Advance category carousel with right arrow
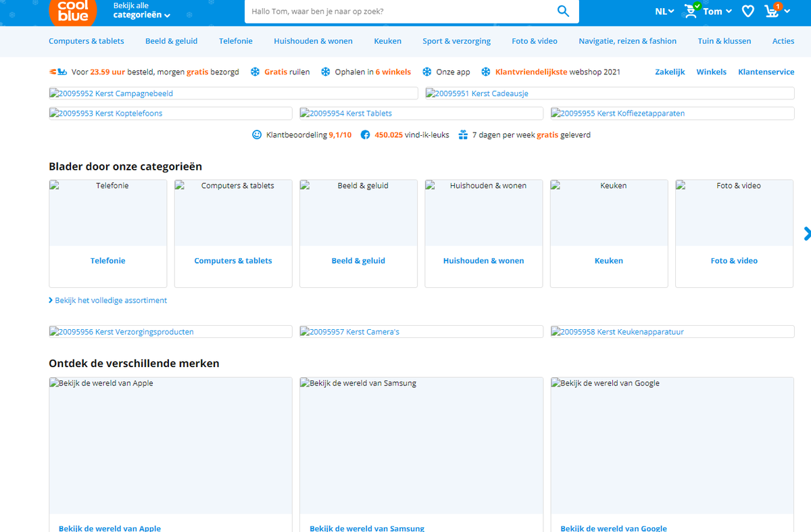 [x=806, y=233]
